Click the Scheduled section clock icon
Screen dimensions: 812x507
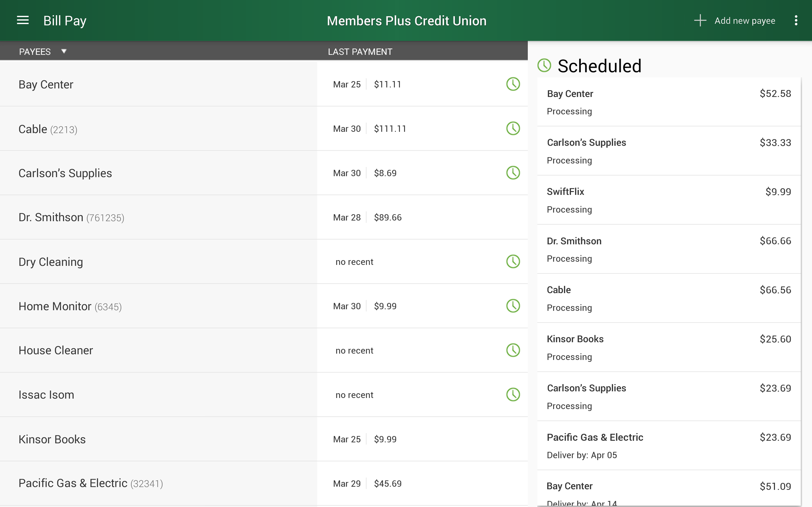544,65
